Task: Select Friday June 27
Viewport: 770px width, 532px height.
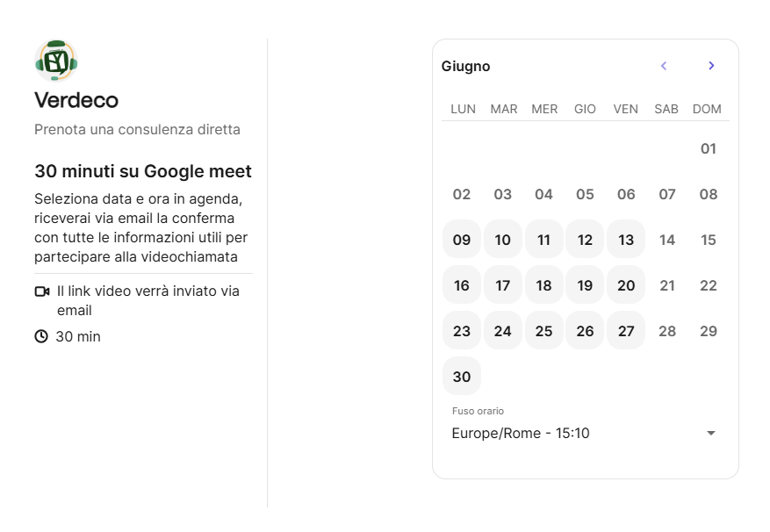Action: point(626,331)
